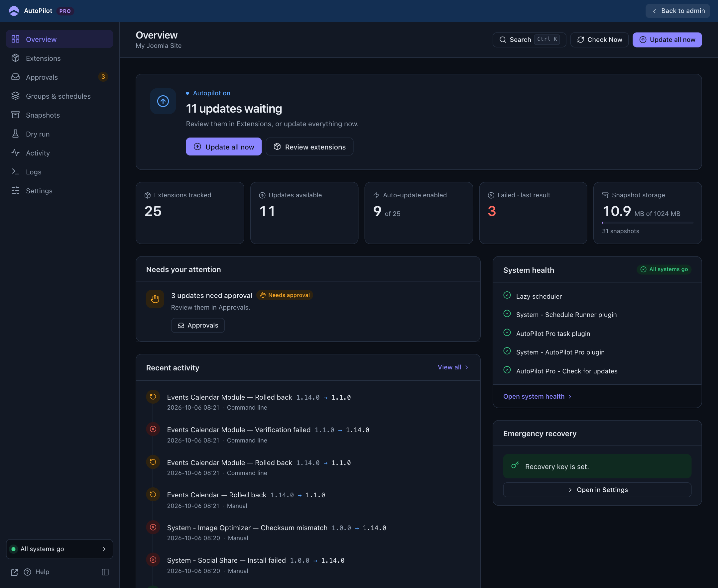The height and width of the screenshot is (588, 718).
Task: Click the box icon on Extensions tracked card
Action: click(x=147, y=195)
